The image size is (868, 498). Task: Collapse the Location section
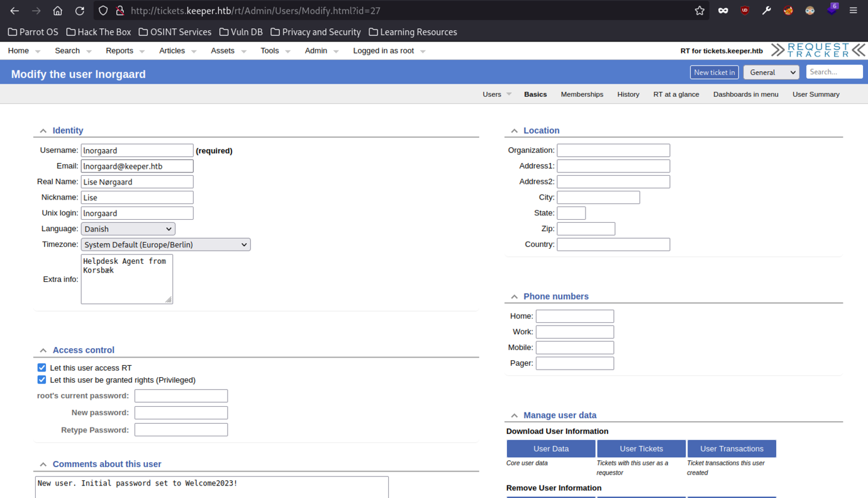tap(514, 130)
